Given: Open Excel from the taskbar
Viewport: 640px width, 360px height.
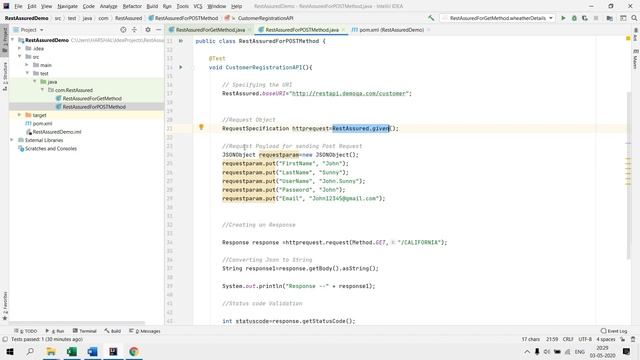Looking at the screenshot, I should tap(72, 351).
